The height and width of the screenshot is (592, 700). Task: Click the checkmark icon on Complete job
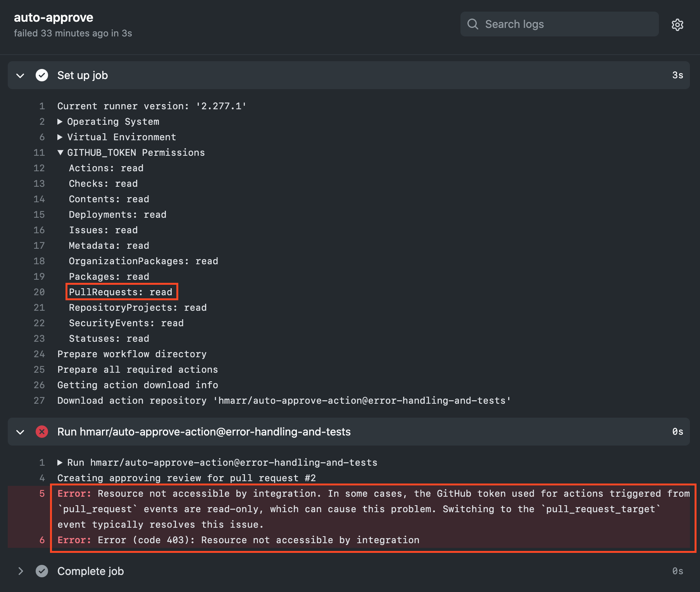point(42,571)
